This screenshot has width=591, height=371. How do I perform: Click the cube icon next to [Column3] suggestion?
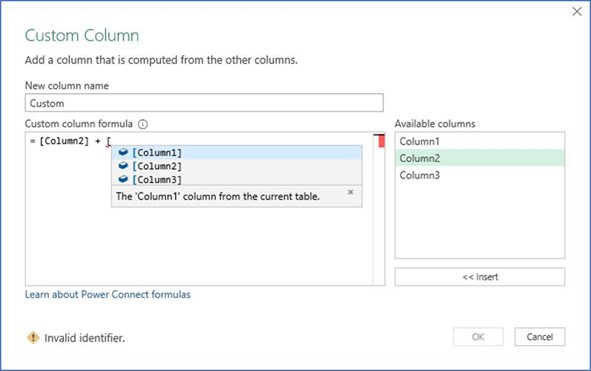123,179
